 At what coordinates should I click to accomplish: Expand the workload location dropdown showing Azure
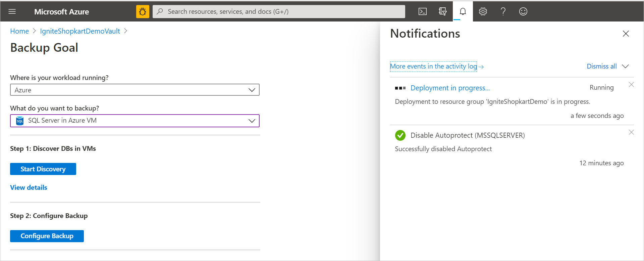tap(135, 90)
